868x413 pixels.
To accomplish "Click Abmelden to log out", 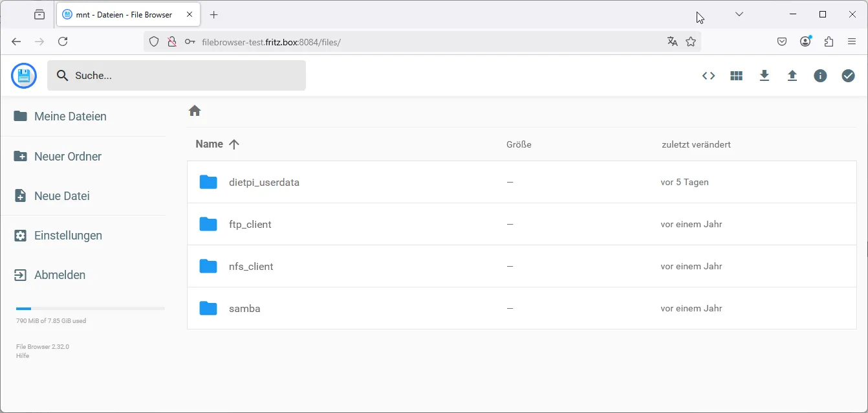I will pyautogui.click(x=60, y=274).
